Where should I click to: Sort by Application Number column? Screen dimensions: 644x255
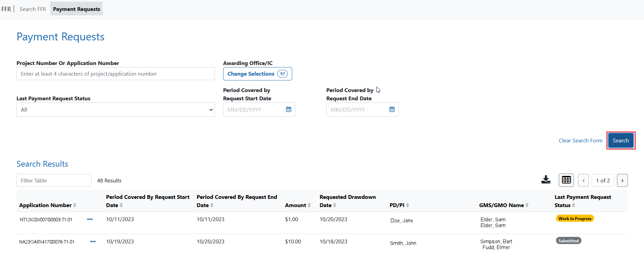point(75,205)
